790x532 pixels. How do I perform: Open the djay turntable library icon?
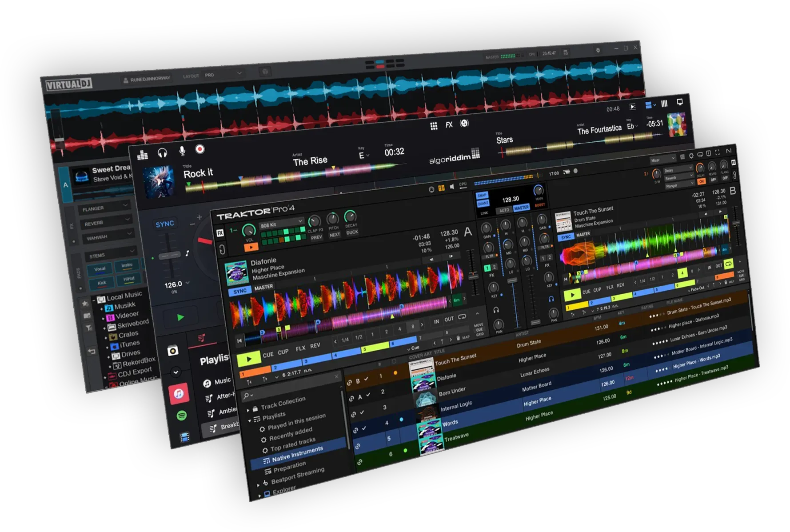tap(173, 351)
